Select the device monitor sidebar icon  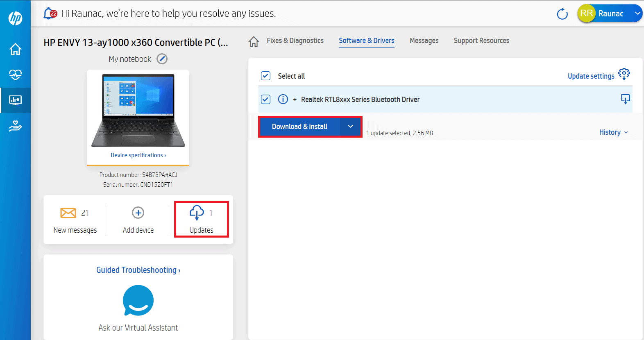coord(15,100)
